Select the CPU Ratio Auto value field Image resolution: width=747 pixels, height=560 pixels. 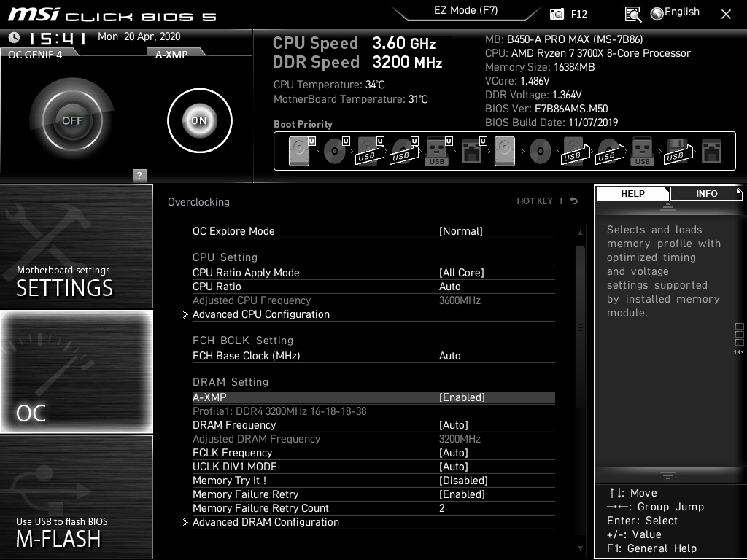[449, 286]
